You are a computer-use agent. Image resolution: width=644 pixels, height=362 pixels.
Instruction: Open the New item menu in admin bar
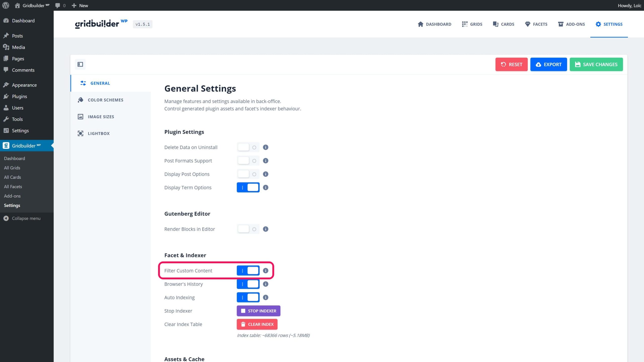79,5
